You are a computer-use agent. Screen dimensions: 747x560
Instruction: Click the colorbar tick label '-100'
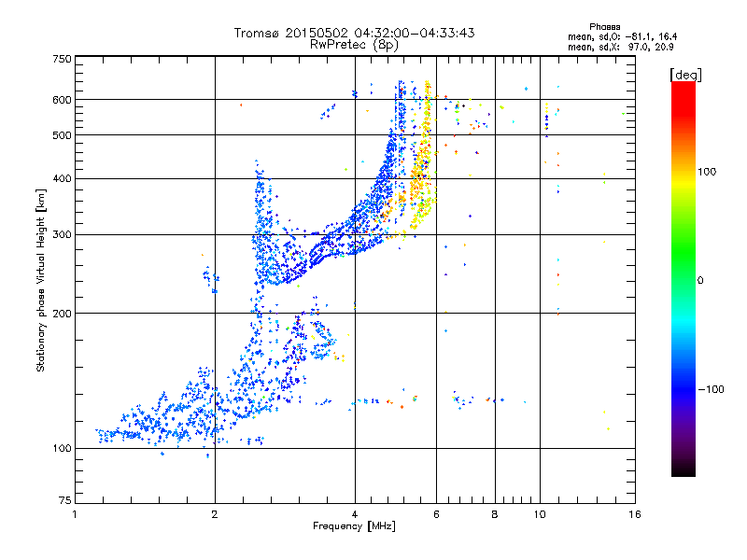[711, 389]
